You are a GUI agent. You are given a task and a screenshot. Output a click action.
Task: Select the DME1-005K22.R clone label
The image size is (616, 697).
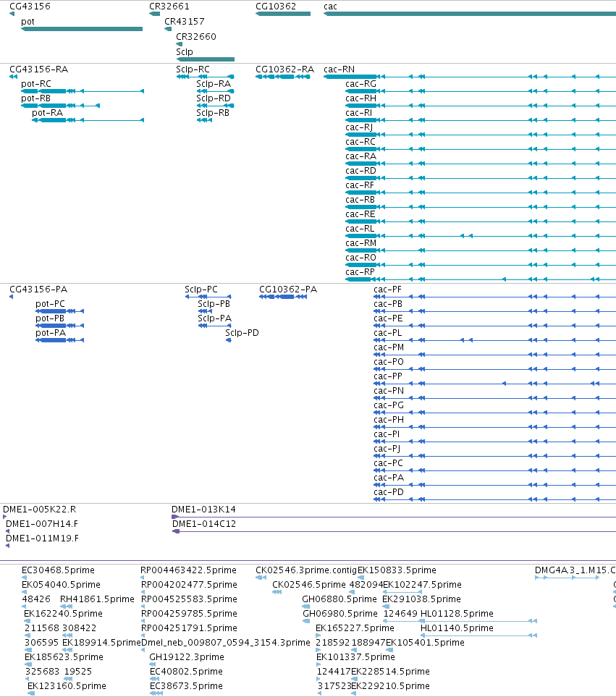[x=40, y=510]
